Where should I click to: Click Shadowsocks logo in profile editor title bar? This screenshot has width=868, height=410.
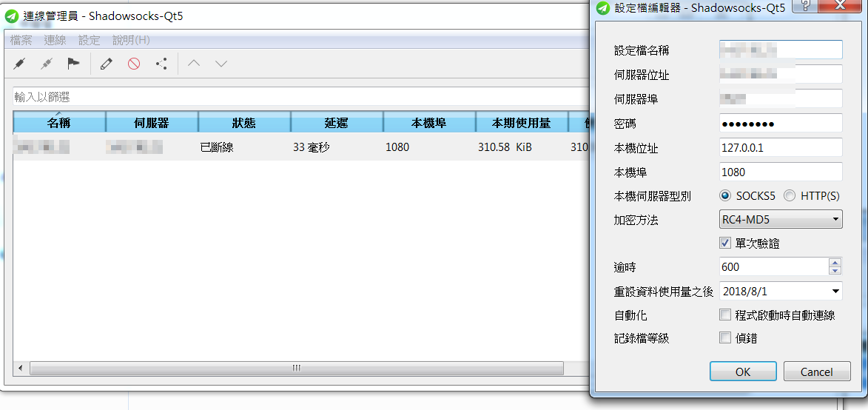click(x=603, y=8)
